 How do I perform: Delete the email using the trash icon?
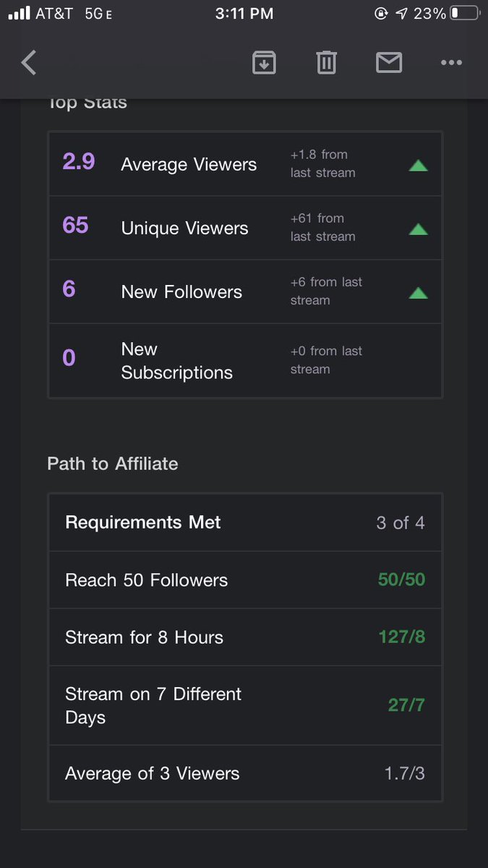(x=327, y=63)
